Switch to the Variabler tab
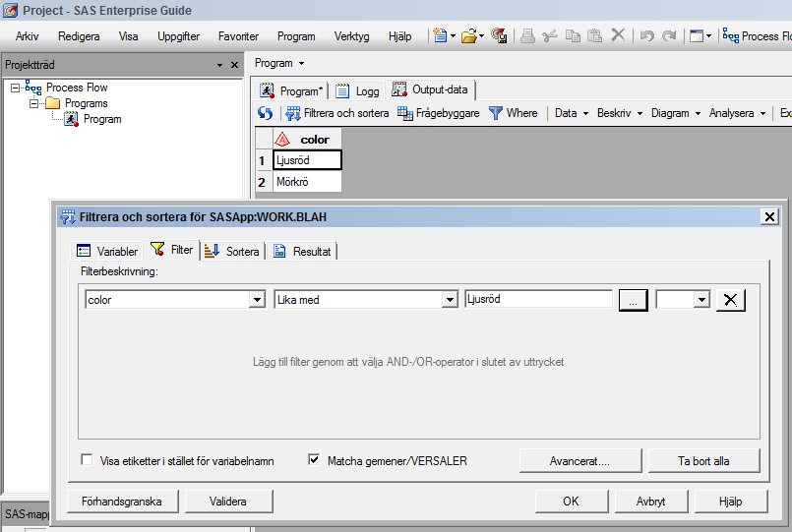The image size is (792, 532). coord(106,251)
